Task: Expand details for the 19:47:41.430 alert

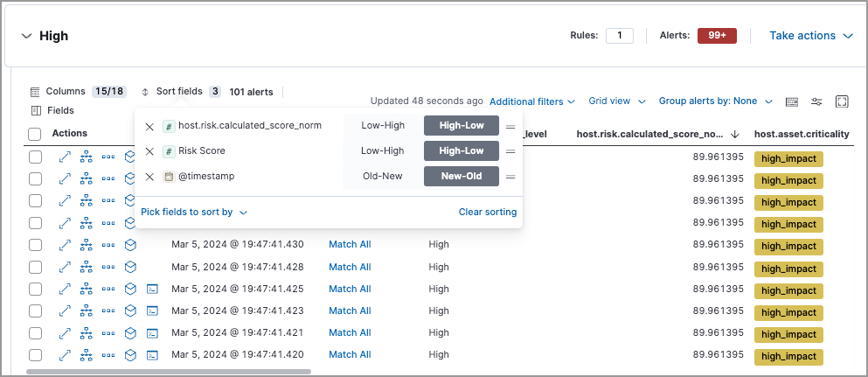Action: click(65, 245)
